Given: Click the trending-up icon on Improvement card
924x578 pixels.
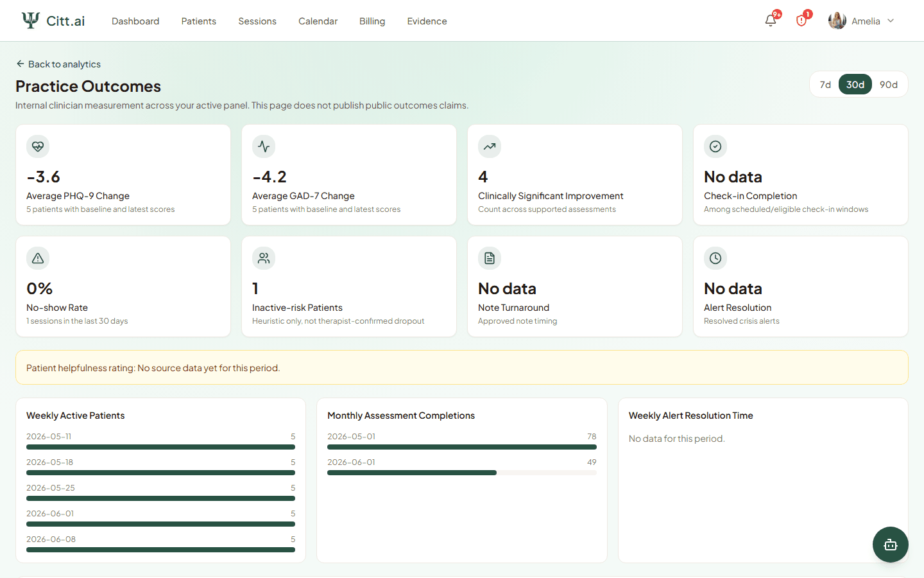Looking at the screenshot, I should [x=490, y=146].
